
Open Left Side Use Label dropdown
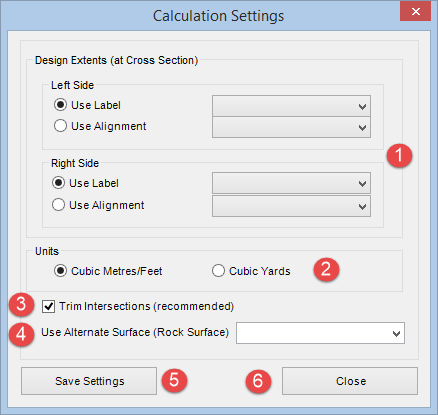291,106
